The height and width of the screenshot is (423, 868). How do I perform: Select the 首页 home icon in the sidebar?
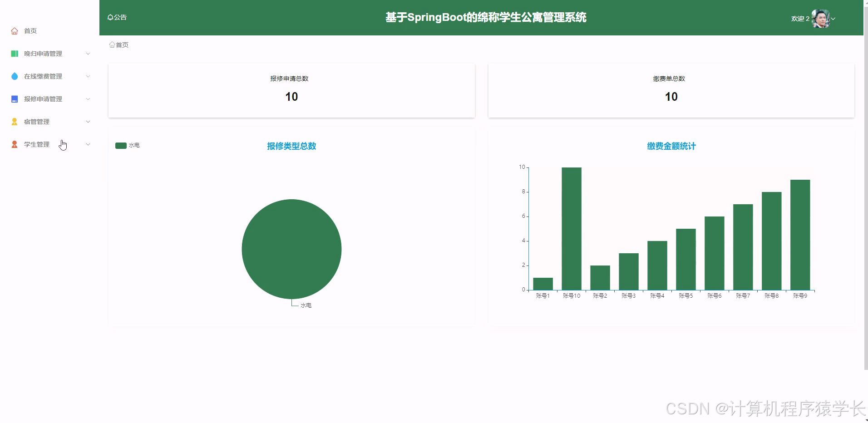[x=14, y=30]
